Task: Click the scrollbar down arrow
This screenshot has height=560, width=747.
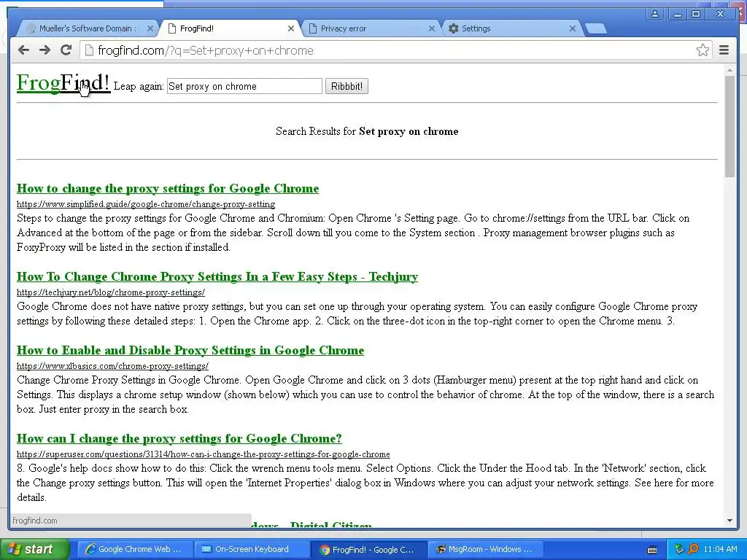Action: coord(729,521)
